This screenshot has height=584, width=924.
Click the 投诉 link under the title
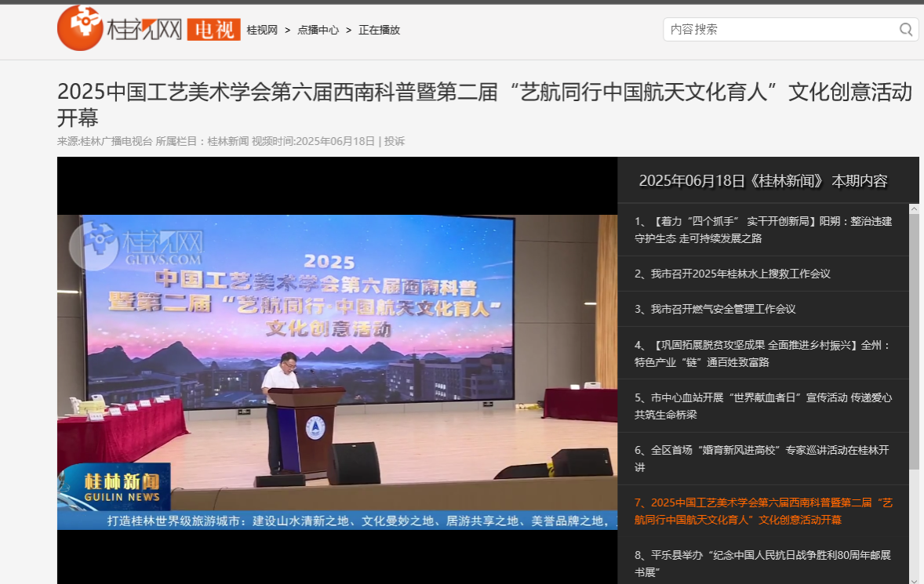(x=395, y=141)
